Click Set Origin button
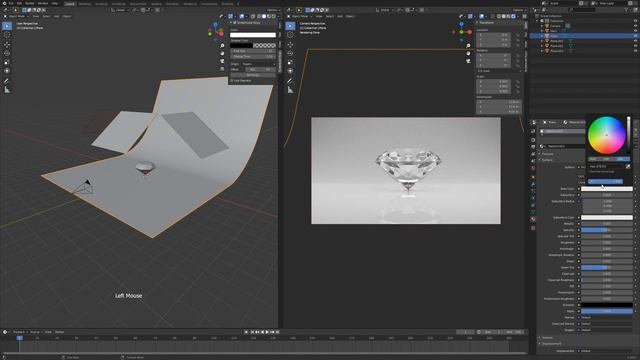 [253, 75]
